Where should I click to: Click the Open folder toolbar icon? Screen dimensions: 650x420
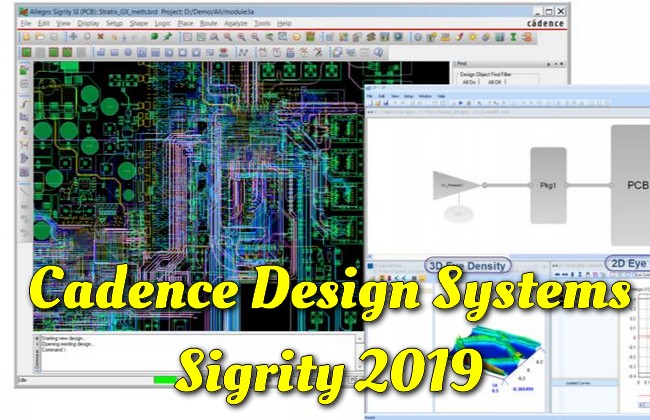pos(40,37)
